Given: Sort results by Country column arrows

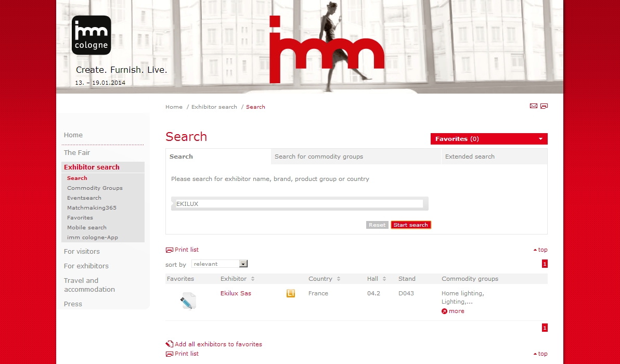Looking at the screenshot, I should (x=338, y=279).
